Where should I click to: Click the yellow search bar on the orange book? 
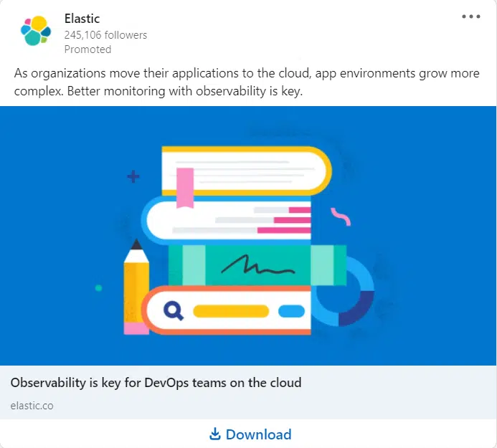click(x=231, y=311)
